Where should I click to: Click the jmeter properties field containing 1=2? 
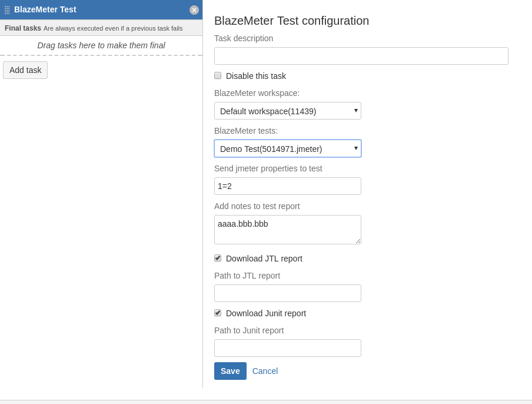click(x=288, y=186)
